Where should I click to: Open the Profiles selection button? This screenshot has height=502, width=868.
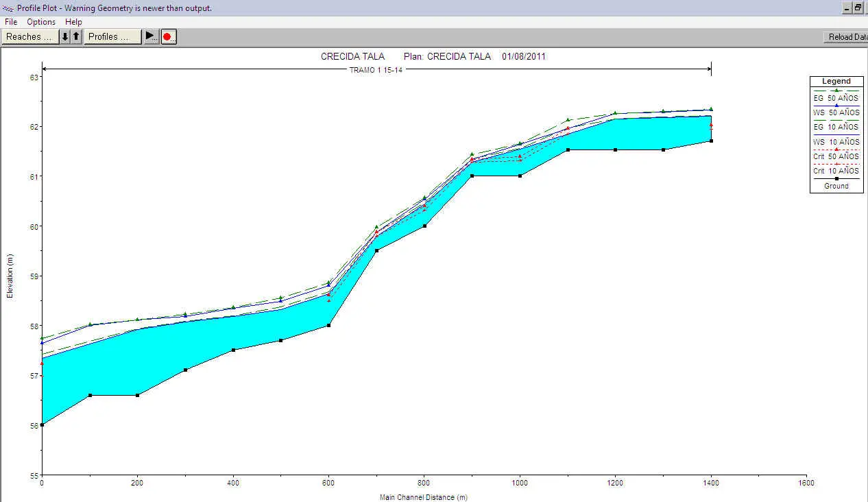click(112, 36)
